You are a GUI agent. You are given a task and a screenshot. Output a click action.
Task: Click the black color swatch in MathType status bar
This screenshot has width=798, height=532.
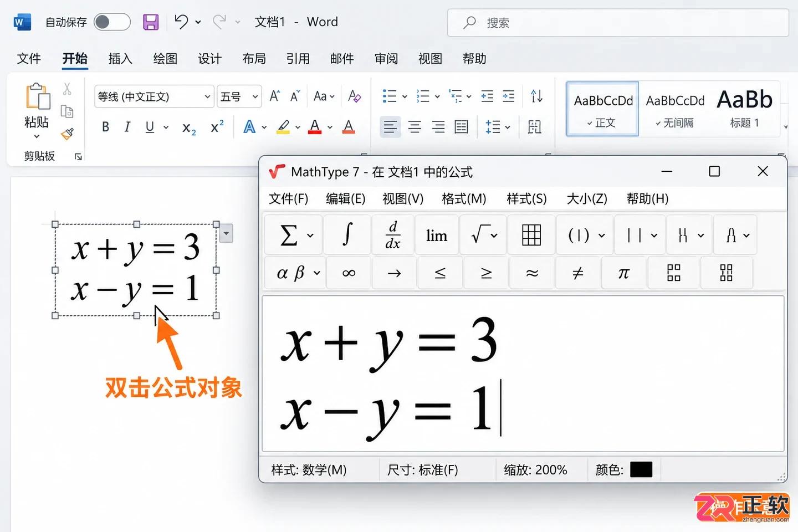tap(641, 469)
